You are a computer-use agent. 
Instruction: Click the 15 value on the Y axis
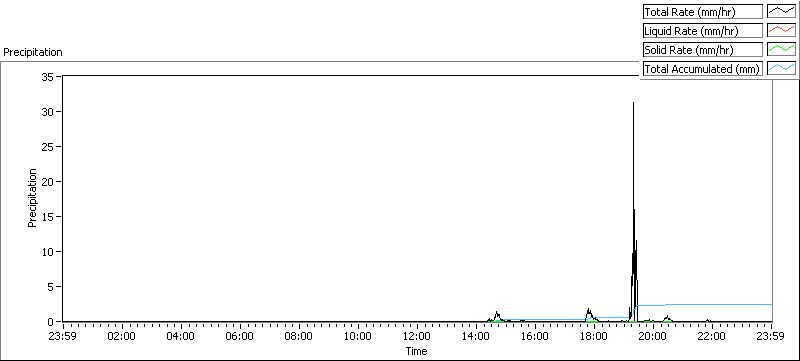pos(48,217)
